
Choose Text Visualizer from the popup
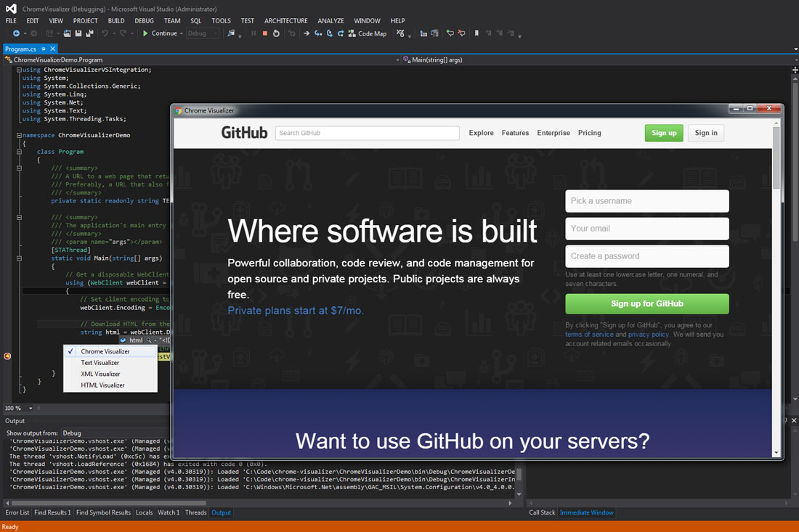(110, 362)
